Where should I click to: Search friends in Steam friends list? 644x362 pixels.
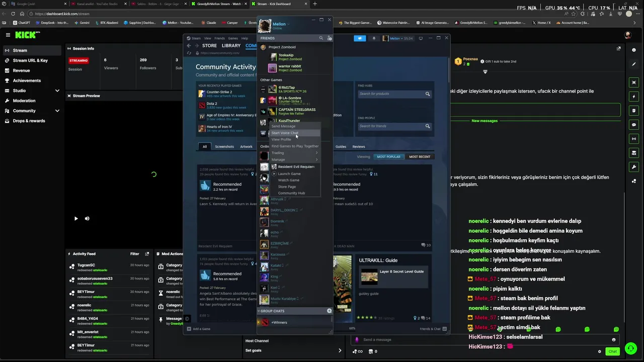click(x=321, y=38)
